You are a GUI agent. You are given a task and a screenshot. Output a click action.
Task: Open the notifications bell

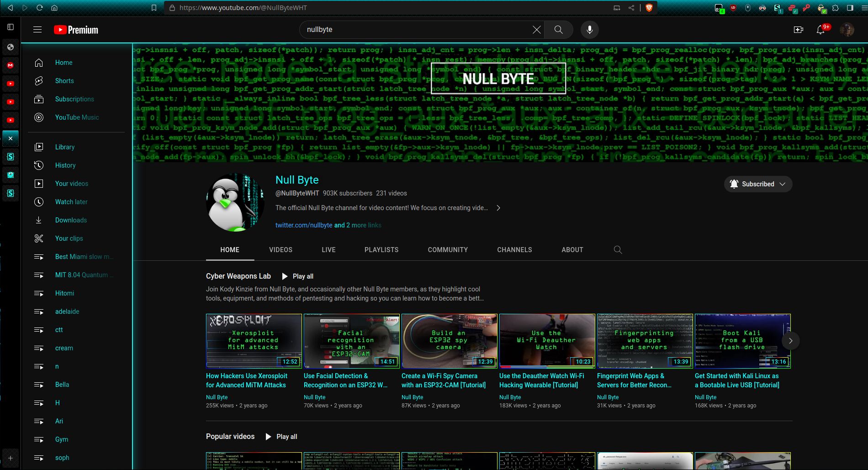[820, 30]
